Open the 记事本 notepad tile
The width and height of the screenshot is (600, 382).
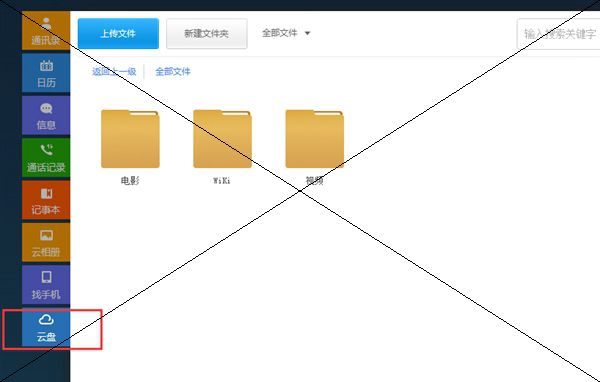[x=46, y=200]
